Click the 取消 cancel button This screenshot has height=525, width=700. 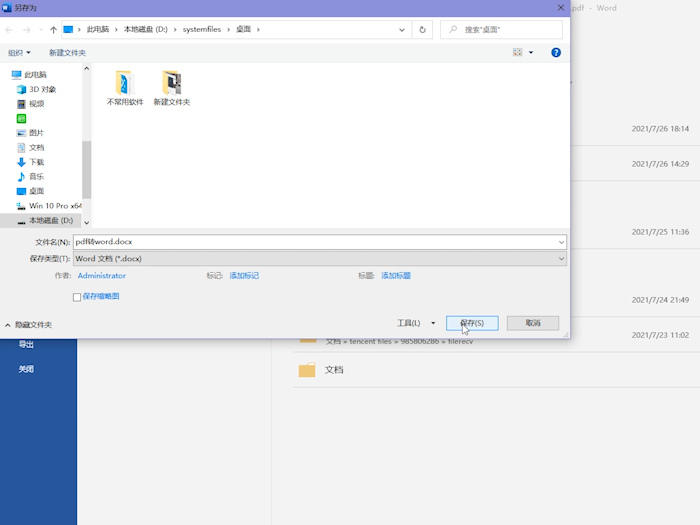click(x=532, y=323)
